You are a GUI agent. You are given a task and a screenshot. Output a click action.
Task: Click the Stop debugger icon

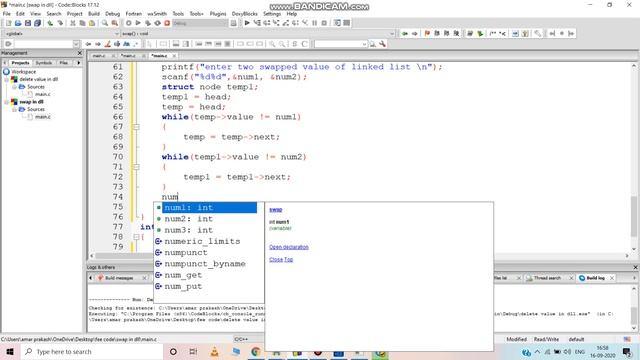324,23
